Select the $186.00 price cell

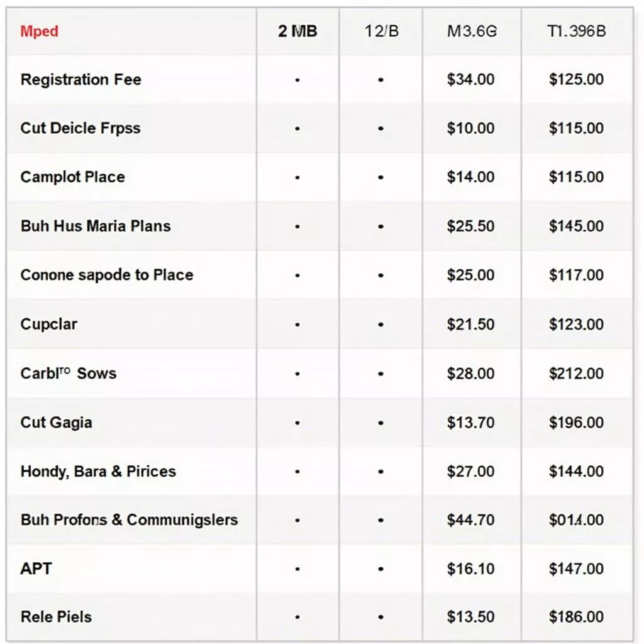576,617
